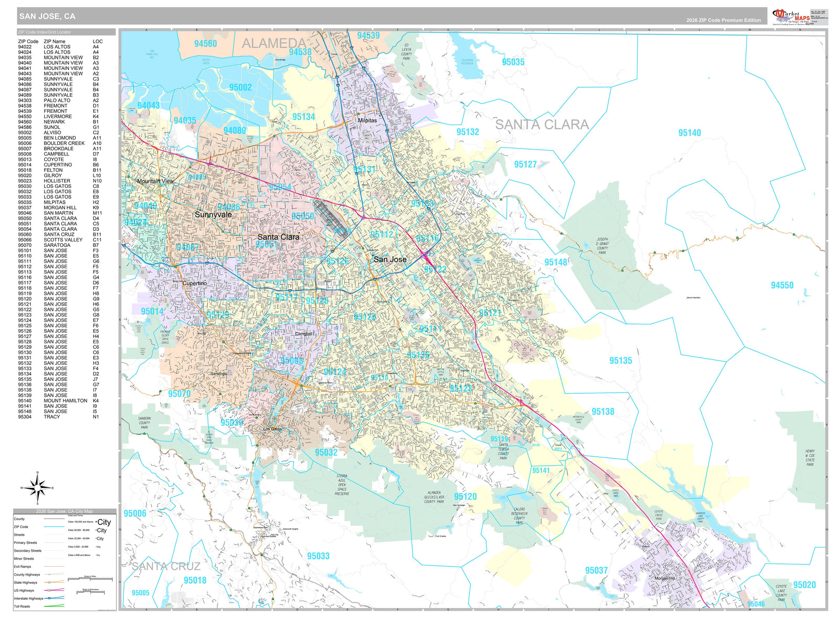The height and width of the screenshot is (619, 840).
Task: Click the 'Sanborn County Park' label
Action: pos(144,423)
